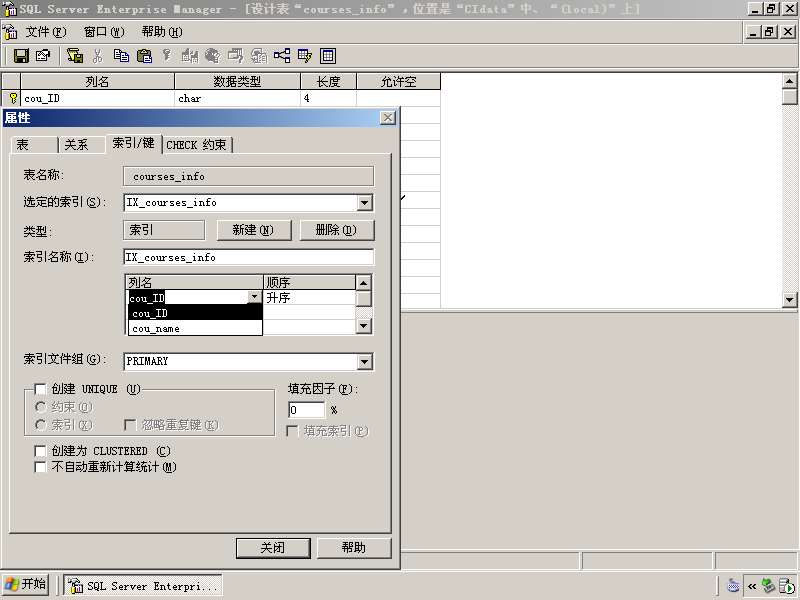Screen dimensions: 800x600
Task: Click the Close button in Properties dialog
Action: coord(273,548)
